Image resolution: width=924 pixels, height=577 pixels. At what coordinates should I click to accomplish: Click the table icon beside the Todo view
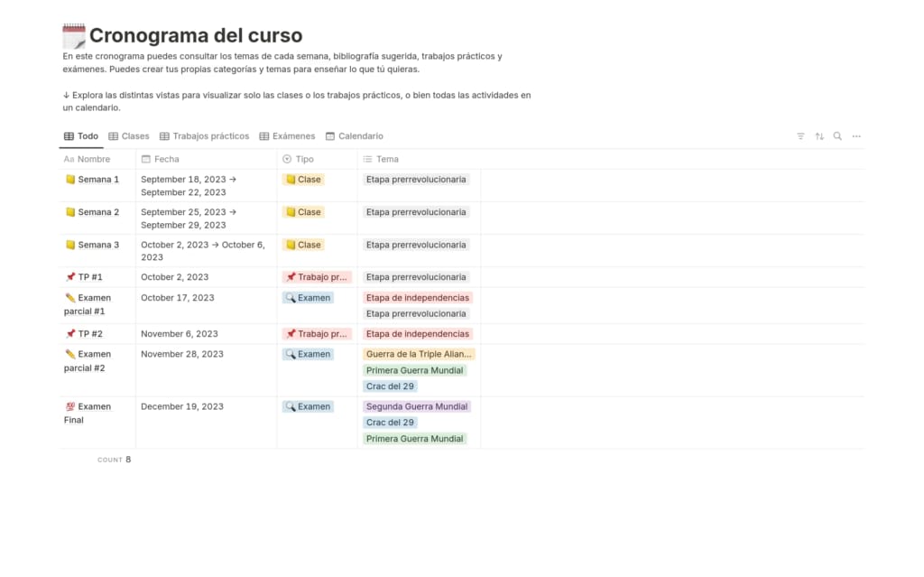pos(69,135)
